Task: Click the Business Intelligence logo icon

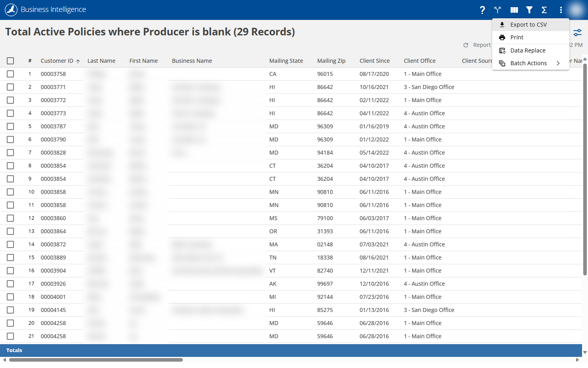Action: pos(11,10)
